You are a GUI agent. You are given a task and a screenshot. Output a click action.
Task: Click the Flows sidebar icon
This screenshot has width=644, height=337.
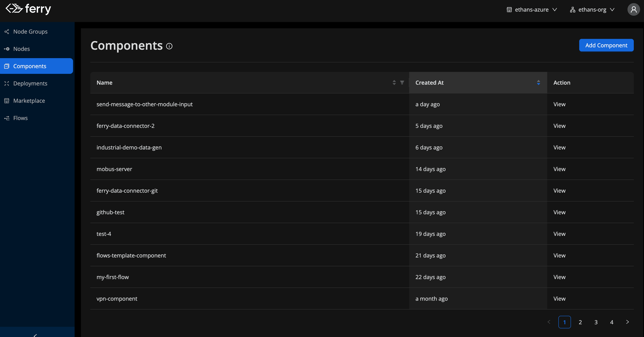coord(7,118)
